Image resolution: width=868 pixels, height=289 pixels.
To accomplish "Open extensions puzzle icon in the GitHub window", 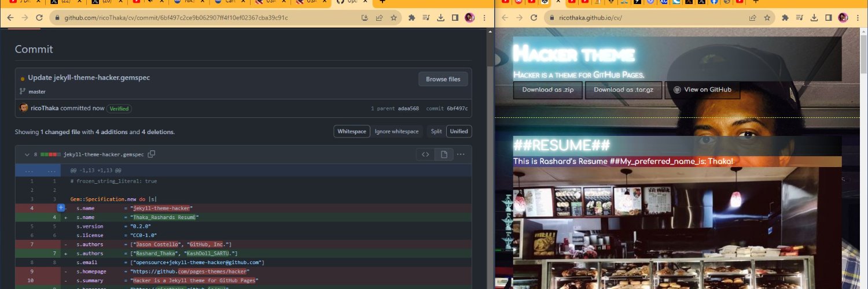I will [x=412, y=18].
